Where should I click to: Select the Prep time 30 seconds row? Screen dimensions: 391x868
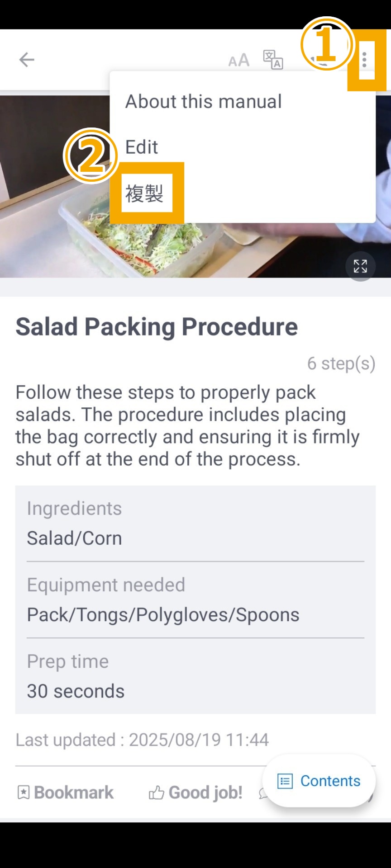tap(195, 676)
